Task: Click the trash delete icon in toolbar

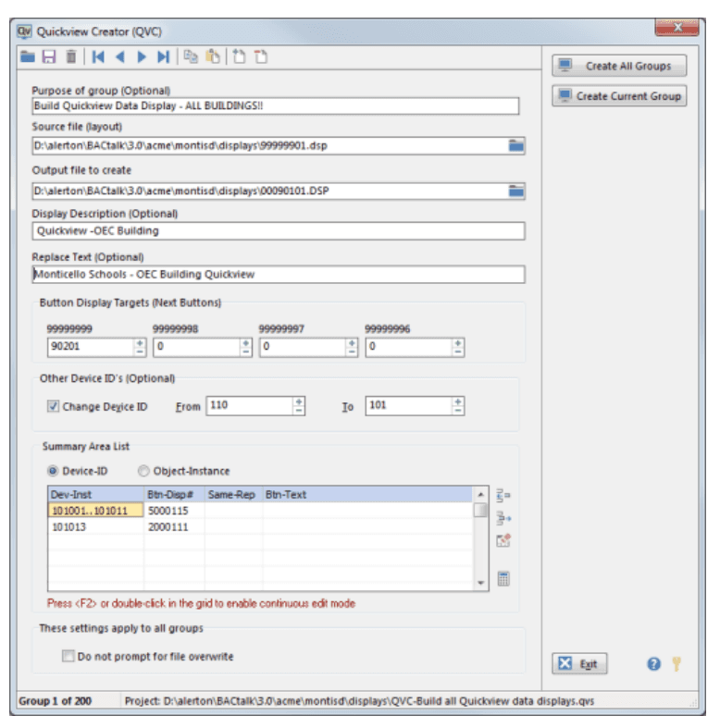Action: click(70, 57)
